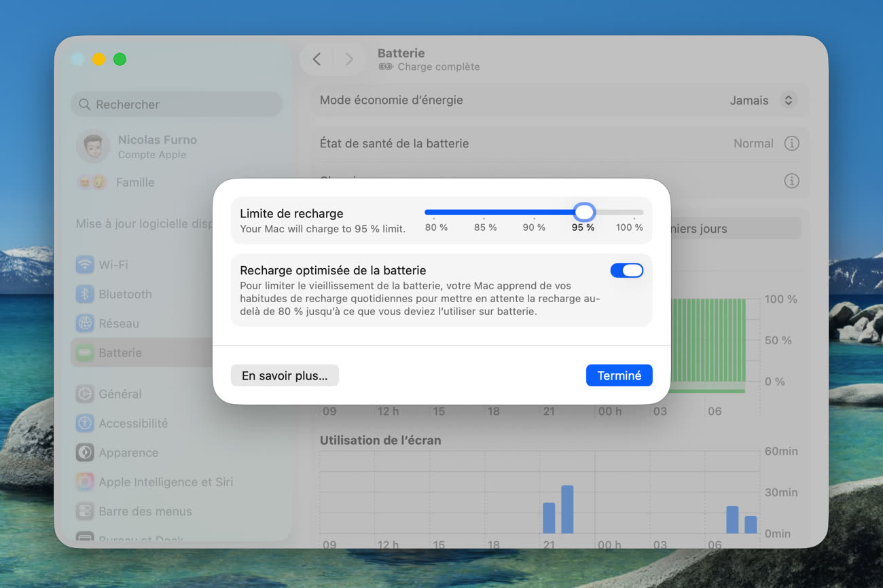The width and height of the screenshot is (883, 588).
Task: Open Réseau via its globe icon
Action: (x=85, y=323)
